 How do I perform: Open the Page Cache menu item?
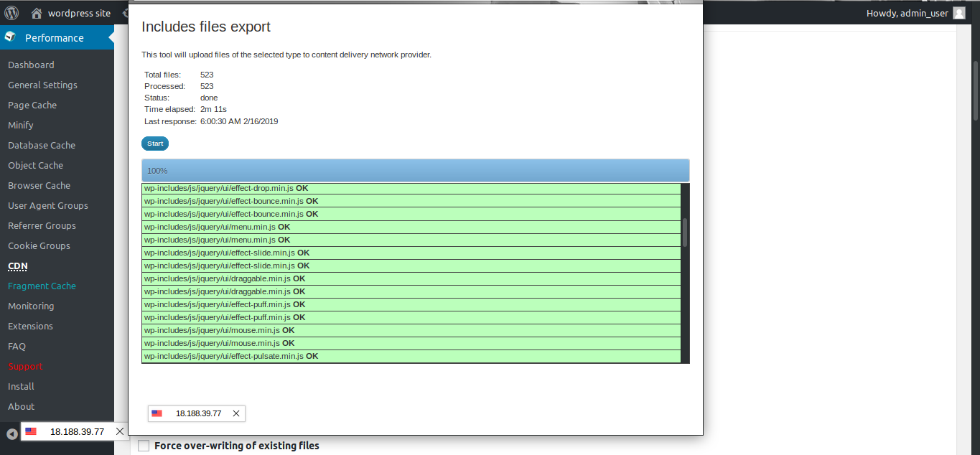coord(32,105)
